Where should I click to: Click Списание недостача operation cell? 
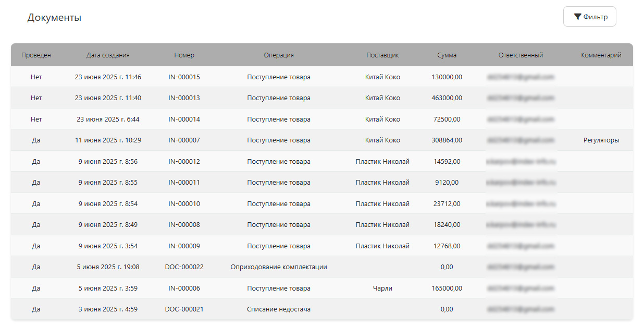279,309
